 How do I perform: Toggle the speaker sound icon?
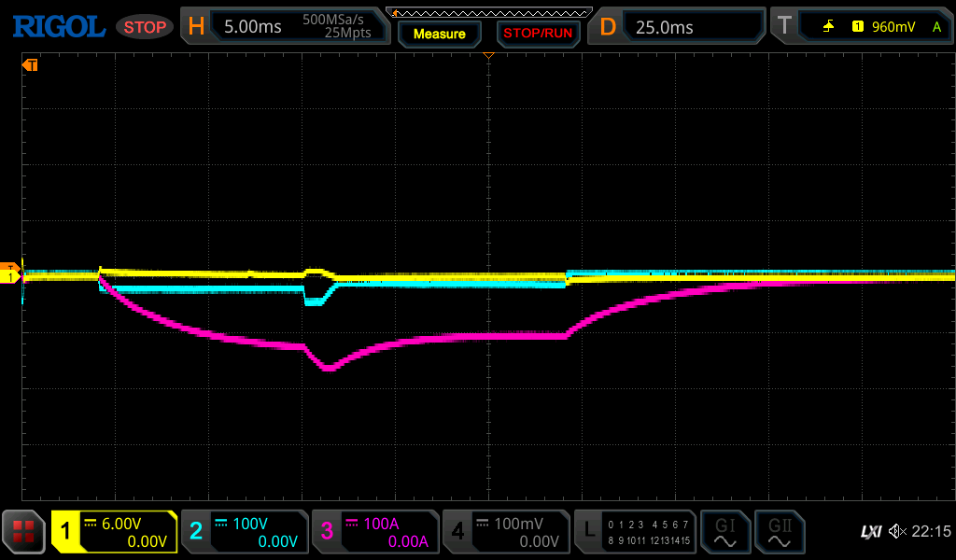tap(897, 532)
